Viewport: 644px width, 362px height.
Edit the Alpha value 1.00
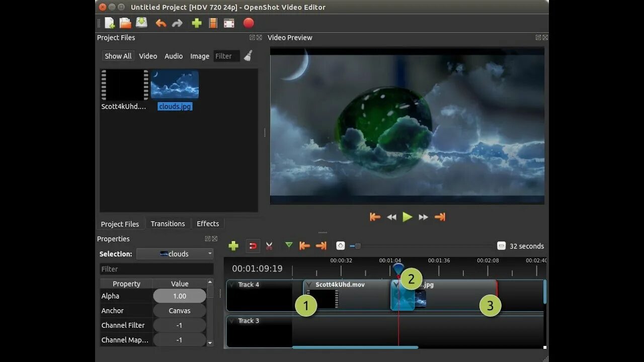click(x=180, y=296)
